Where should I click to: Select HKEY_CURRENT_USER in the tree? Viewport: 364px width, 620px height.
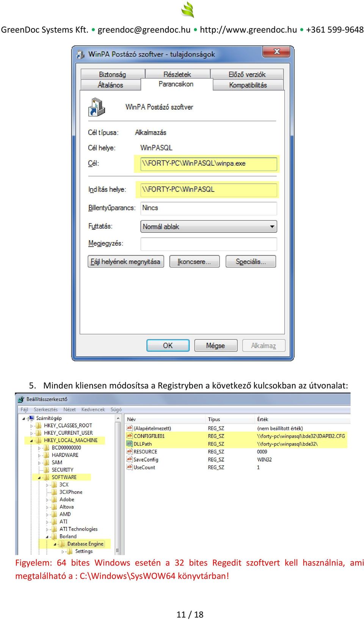68,433
